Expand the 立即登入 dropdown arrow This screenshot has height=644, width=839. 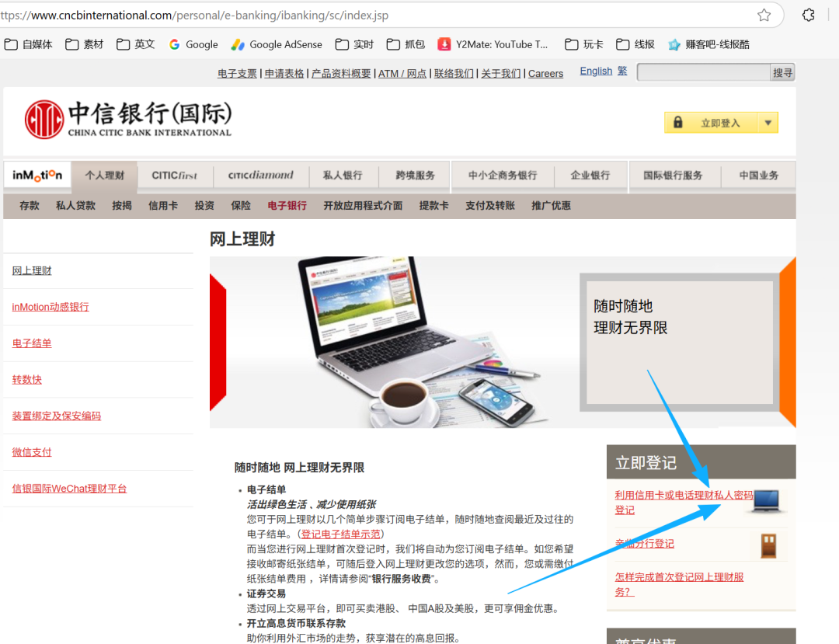[x=768, y=123]
